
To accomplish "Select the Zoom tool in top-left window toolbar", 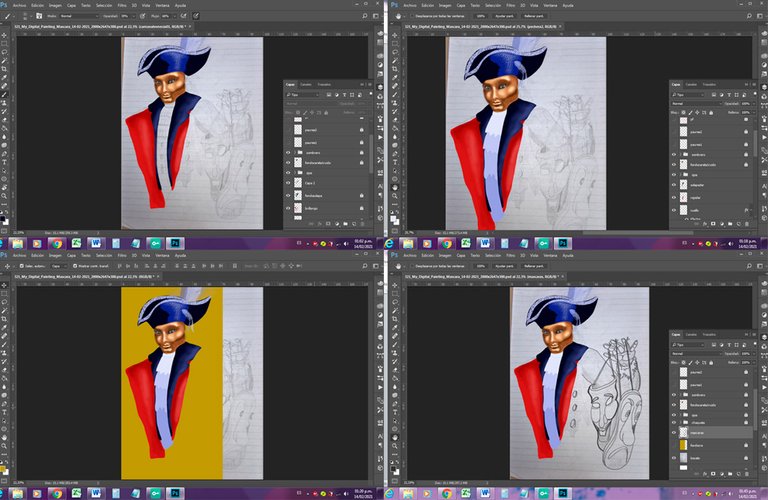I will coord(4,195).
